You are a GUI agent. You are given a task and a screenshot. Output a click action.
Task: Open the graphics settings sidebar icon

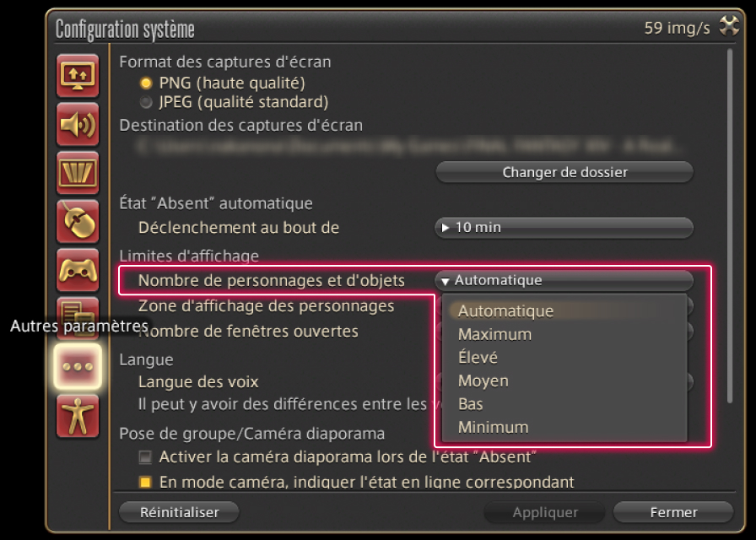tap(78, 174)
